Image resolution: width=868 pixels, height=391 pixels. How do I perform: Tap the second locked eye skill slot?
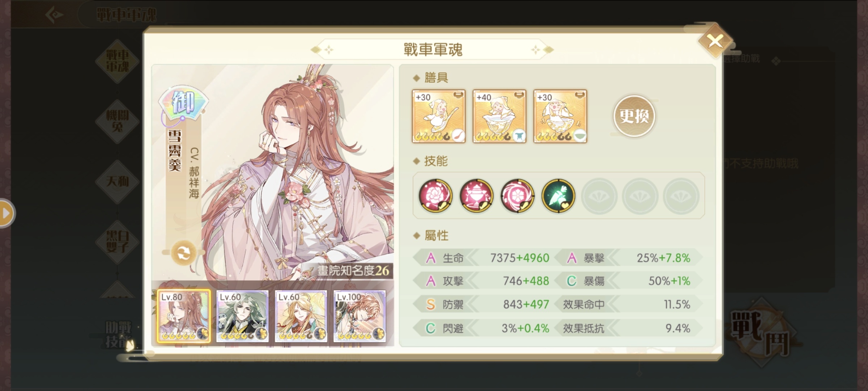click(640, 196)
